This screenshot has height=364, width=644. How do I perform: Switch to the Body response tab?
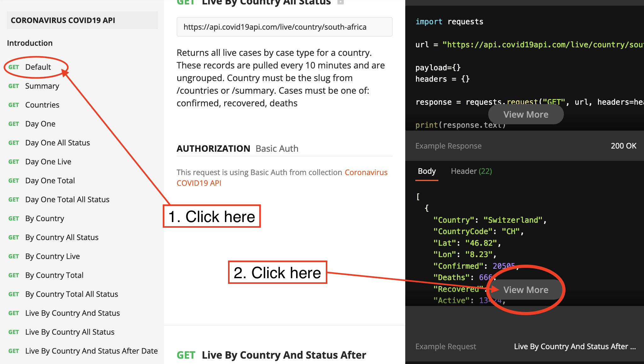(x=427, y=171)
